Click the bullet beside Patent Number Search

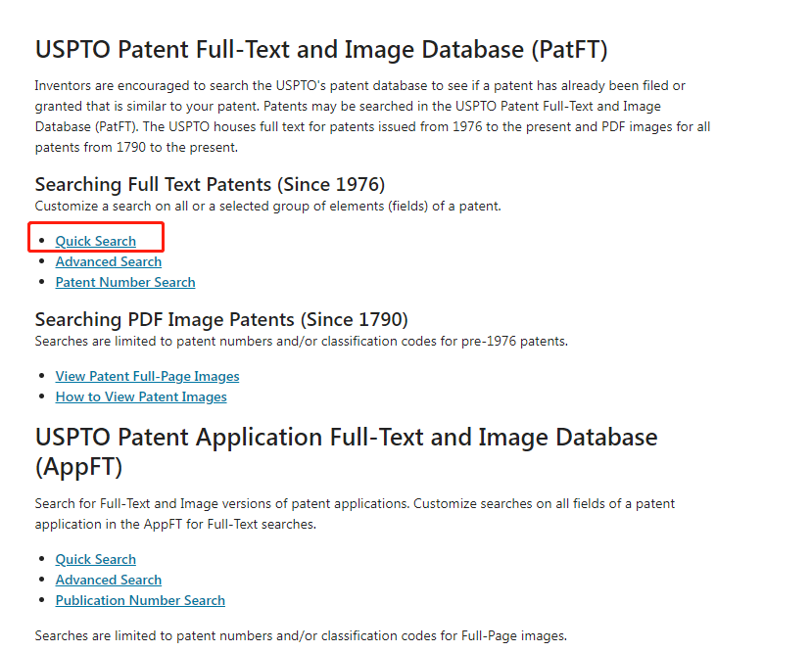tap(41, 283)
